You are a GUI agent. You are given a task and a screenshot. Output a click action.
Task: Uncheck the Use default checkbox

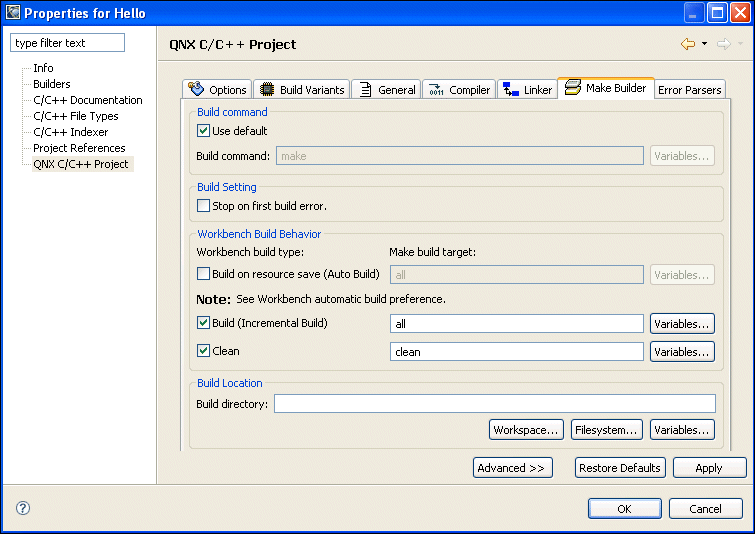(x=204, y=131)
